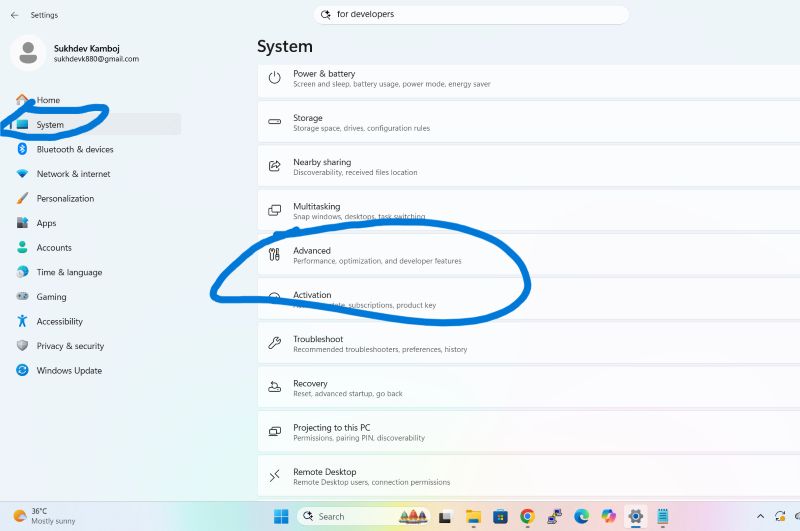Click the Multitasking windows icon
800x531 pixels.
pos(274,210)
